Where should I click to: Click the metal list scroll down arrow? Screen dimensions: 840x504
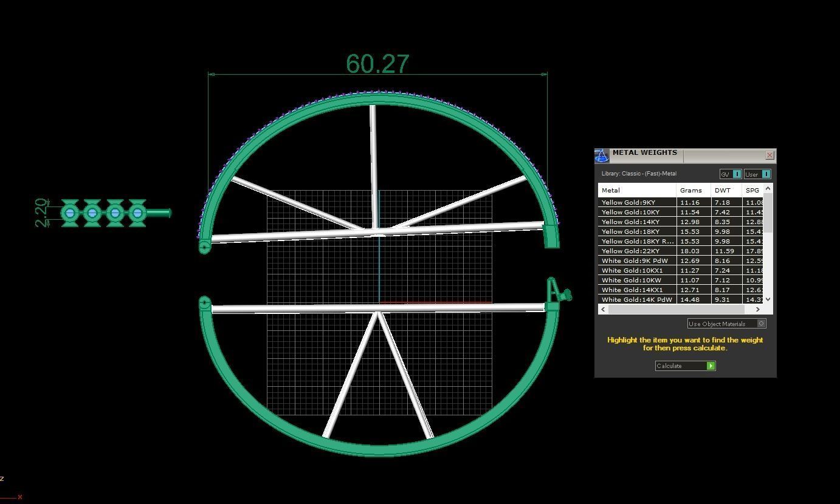coord(768,299)
